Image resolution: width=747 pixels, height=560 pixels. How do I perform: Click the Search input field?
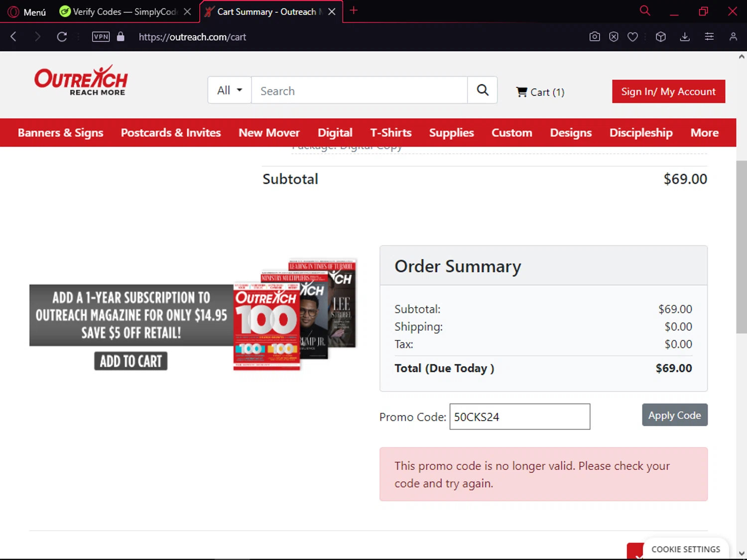coord(360,90)
